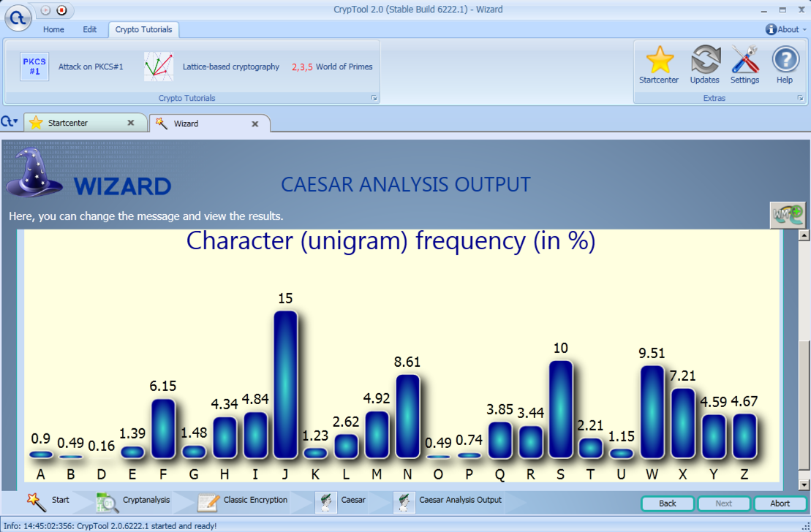Click the wizard hat logo
The image size is (811, 532).
click(34, 172)
